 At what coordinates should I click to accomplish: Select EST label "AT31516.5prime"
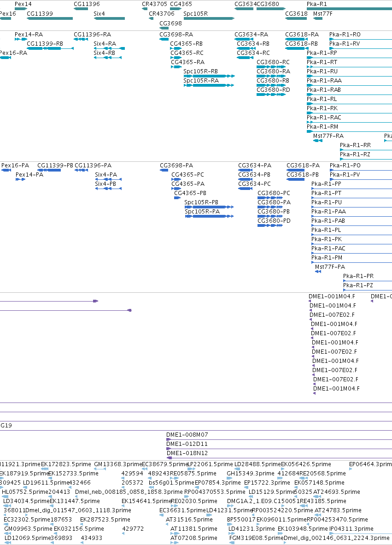click(189, 520)
